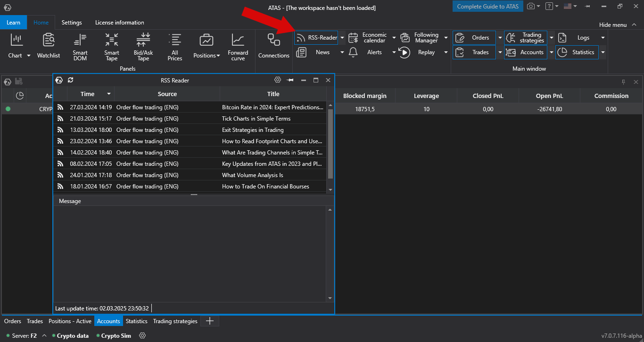The image size is (644, 342).
Task: Add a new tab with the plus button
Action: click(210, 321)
